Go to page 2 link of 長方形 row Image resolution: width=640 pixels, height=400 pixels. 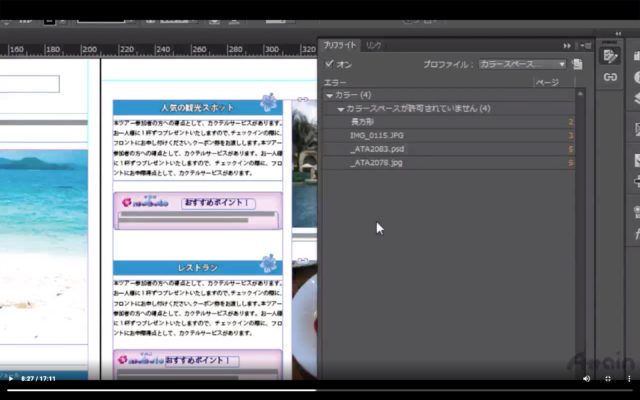click(x=571, y=122)
